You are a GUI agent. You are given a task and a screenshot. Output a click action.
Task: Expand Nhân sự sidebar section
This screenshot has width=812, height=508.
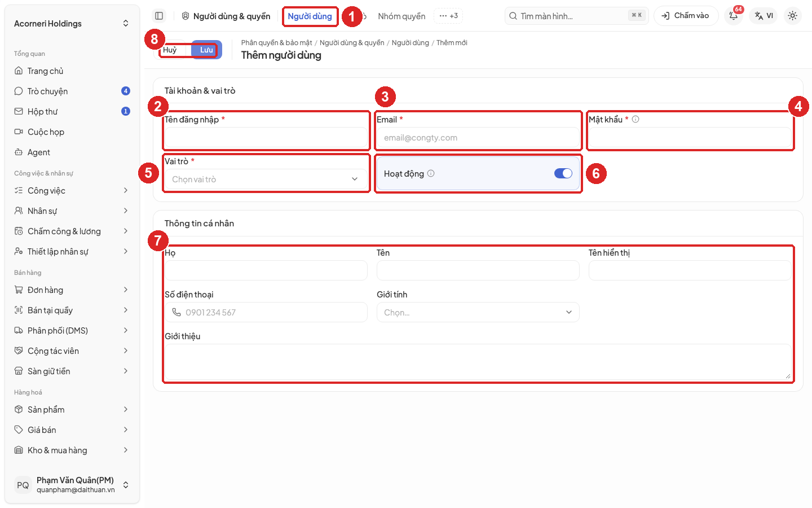point(72,211)
